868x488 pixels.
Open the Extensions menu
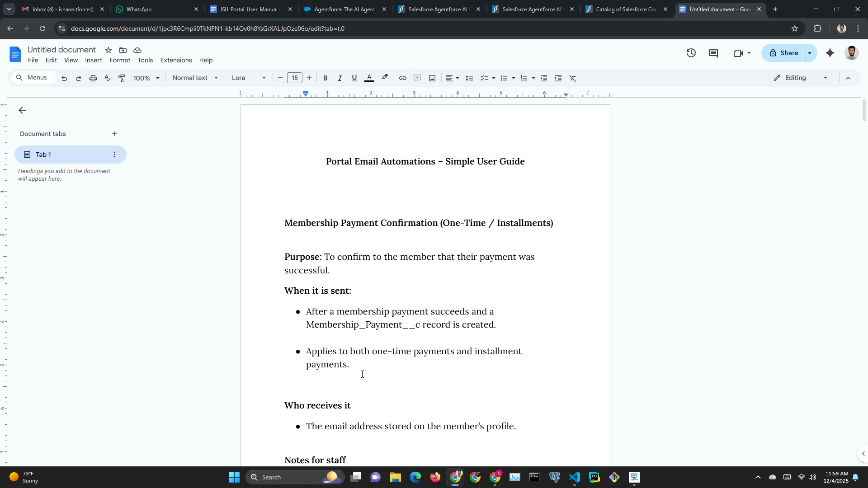point(176,60)
